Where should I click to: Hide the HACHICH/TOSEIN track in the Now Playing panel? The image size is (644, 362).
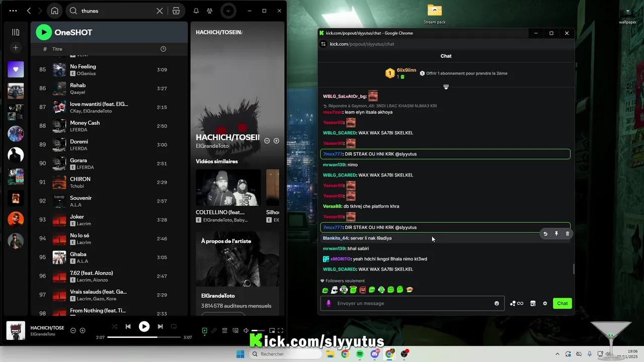click(x=267, y=141)
